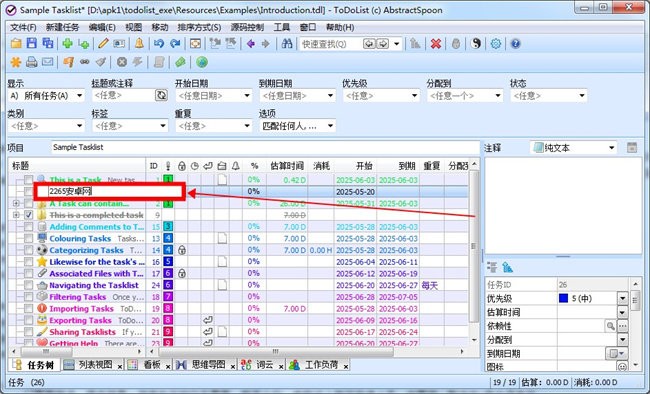Delete the task with the red X icon

coord(436,44)
